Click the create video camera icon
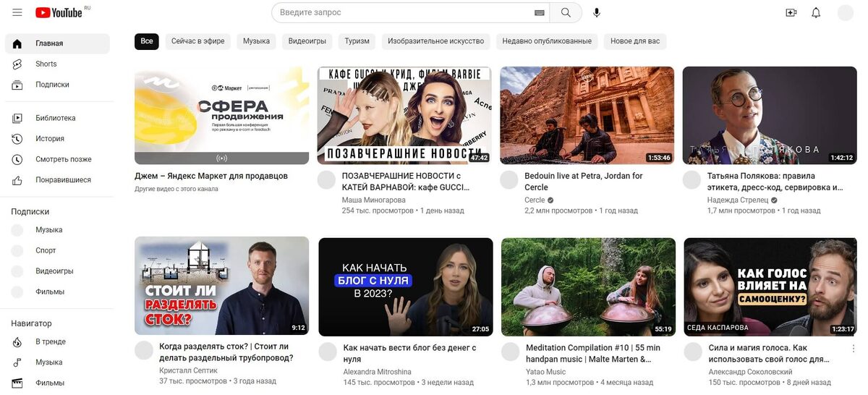The height and width of the screenshot is (395, 868). pyautogui.click(x=791, y=12)
